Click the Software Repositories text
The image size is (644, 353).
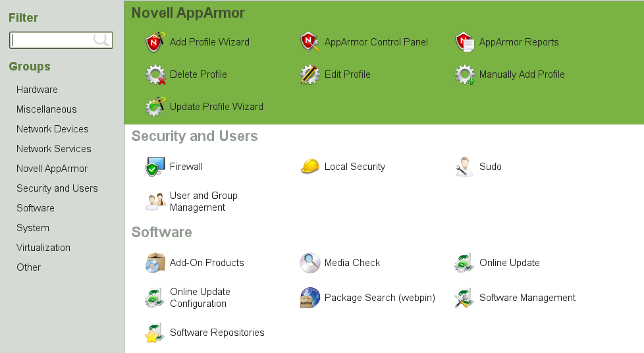click(217, 333)
